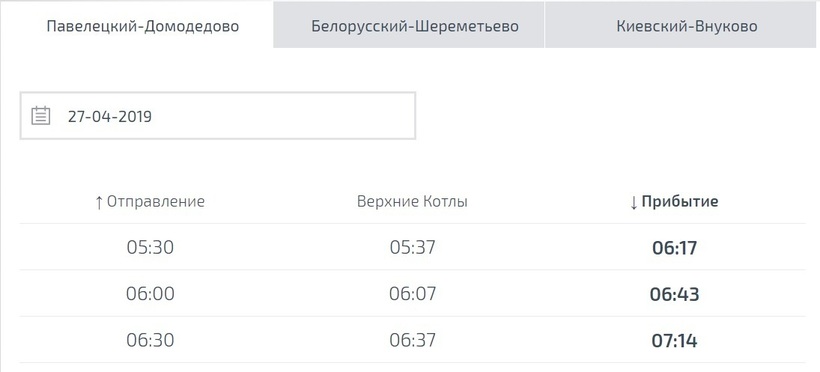Click the down arrow beside Прибытие
The image size is (820, 372).
[x=634, y=202]
